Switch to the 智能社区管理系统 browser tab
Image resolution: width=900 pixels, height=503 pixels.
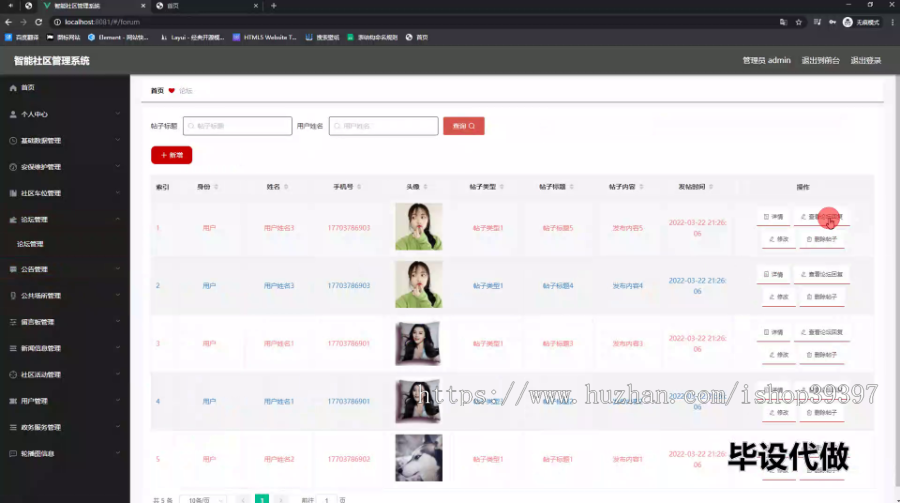[94, 6]
